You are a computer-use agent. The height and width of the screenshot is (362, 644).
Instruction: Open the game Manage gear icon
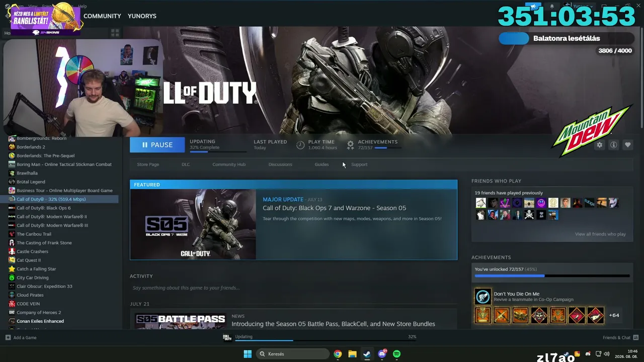599,145
